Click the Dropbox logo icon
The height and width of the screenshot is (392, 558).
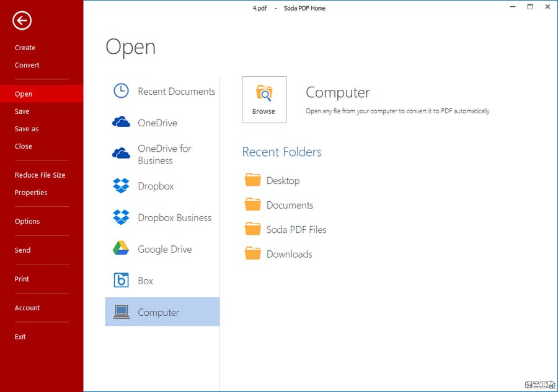click(121, 186)
